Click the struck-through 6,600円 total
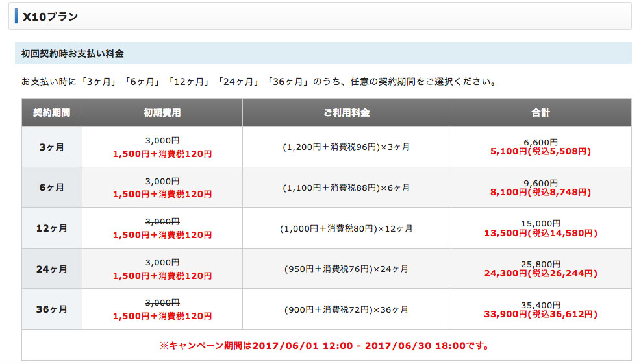Screen dimensions: 641x364 (x=541, y=142)
